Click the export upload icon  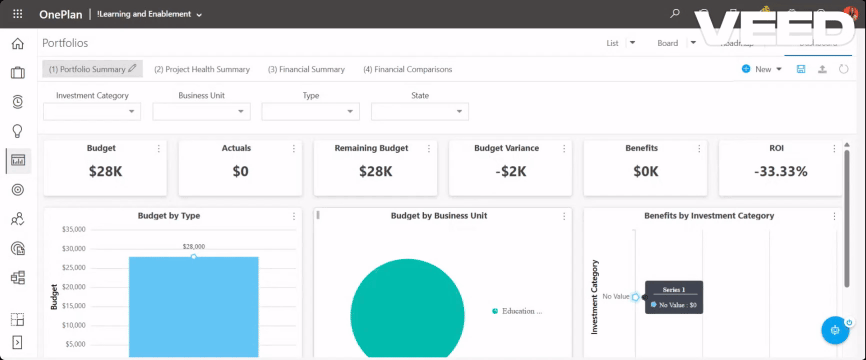click(822, 69)
